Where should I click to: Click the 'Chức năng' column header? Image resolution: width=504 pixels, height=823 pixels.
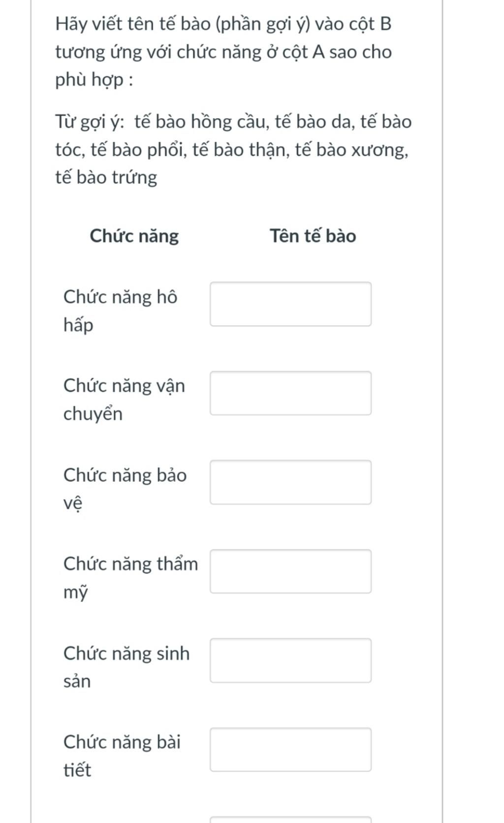pos(134,236)
